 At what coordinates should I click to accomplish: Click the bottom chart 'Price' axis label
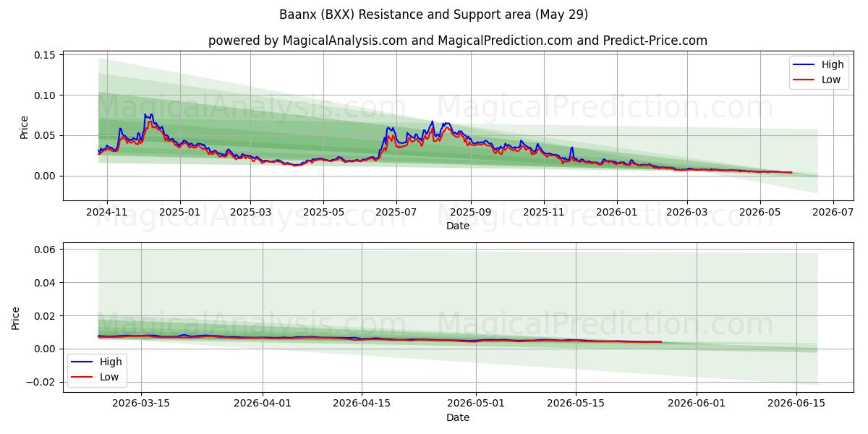point(16,318)
